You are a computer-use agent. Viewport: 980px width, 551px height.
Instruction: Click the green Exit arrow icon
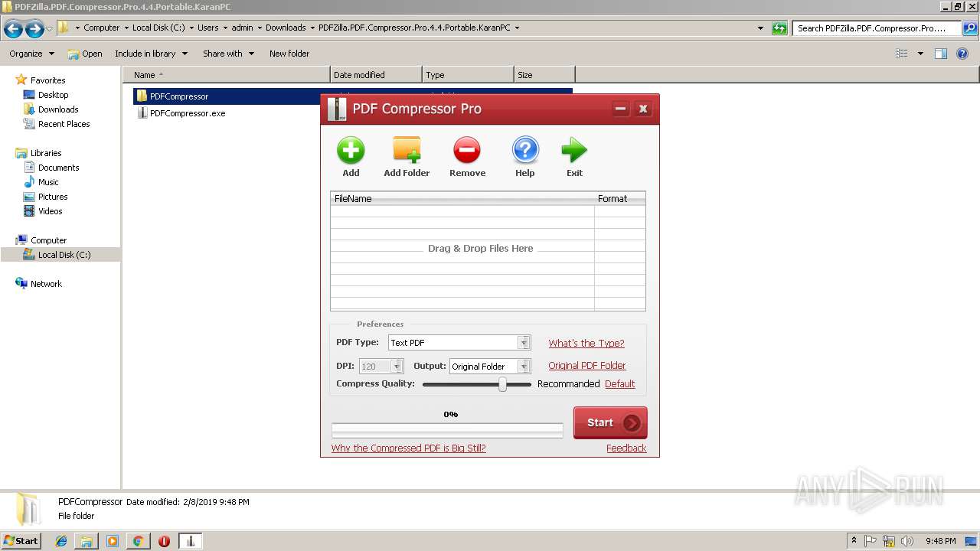[x=574, y=150]
